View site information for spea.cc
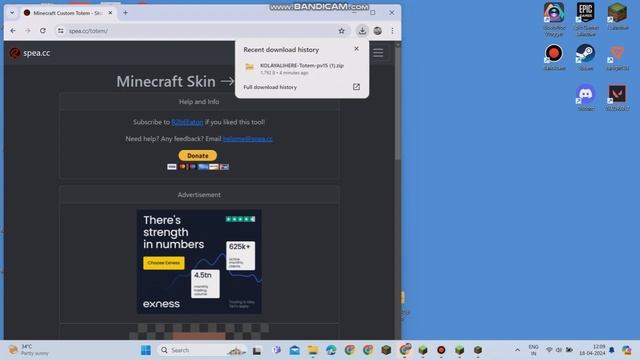This screenshot has width=640, height=360. [x=60, y=31]
